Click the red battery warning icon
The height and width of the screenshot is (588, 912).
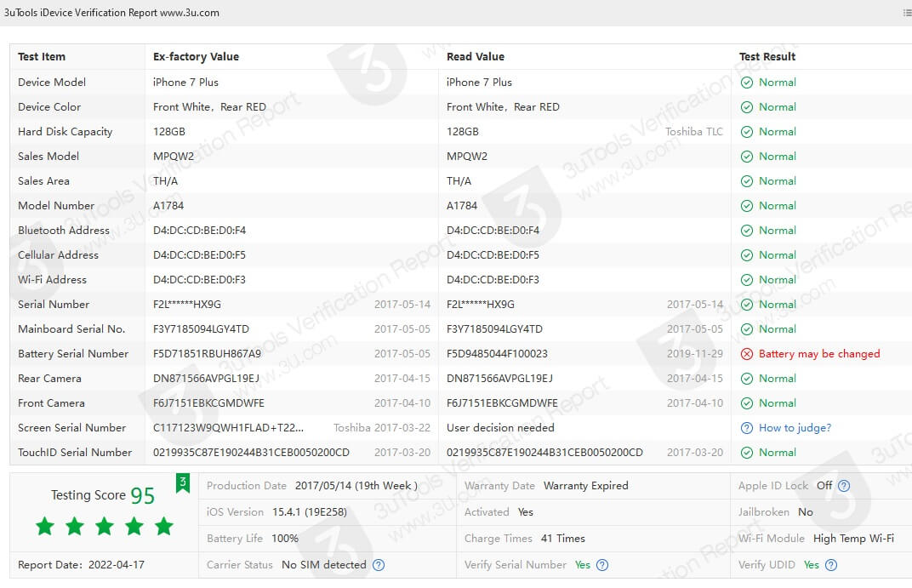[747, 354]
